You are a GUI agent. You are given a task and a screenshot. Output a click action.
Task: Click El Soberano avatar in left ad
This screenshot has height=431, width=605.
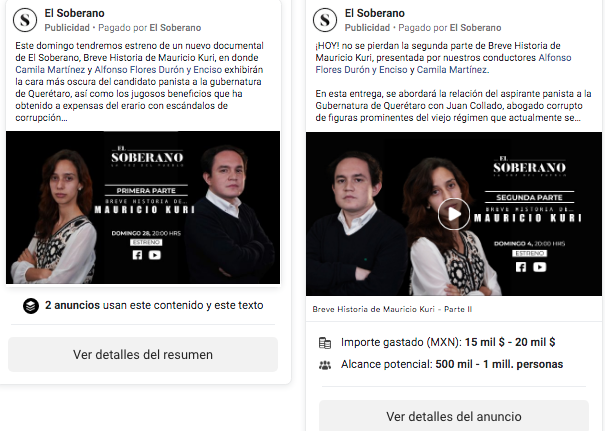click(x=25, y=20)
